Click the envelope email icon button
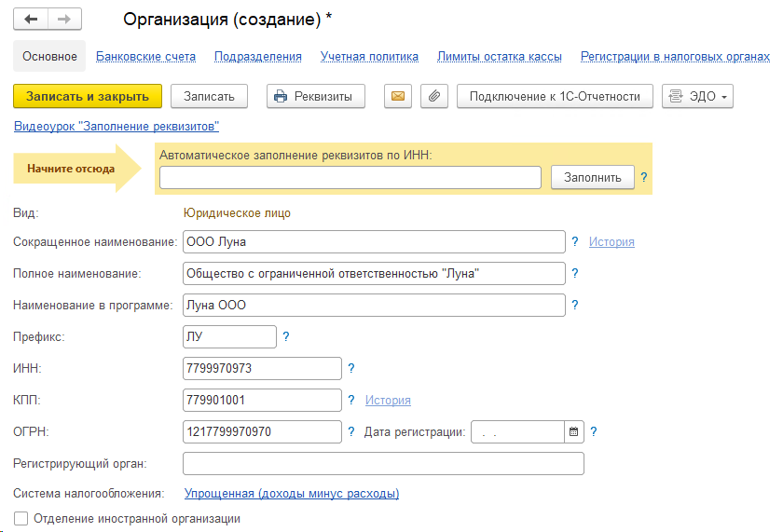This screenshot has height=532, width=783. point(398,96)
